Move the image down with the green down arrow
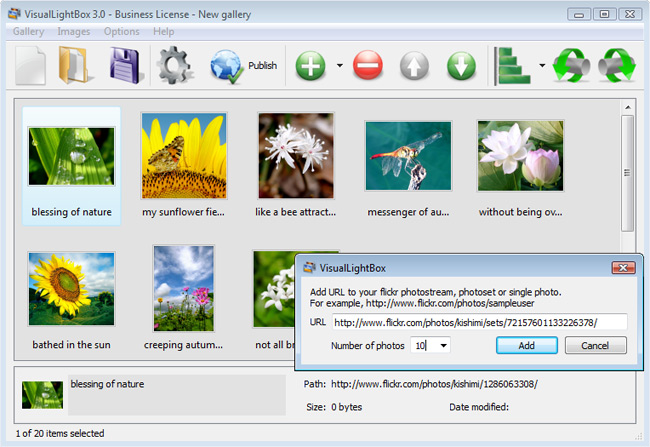 461,67
